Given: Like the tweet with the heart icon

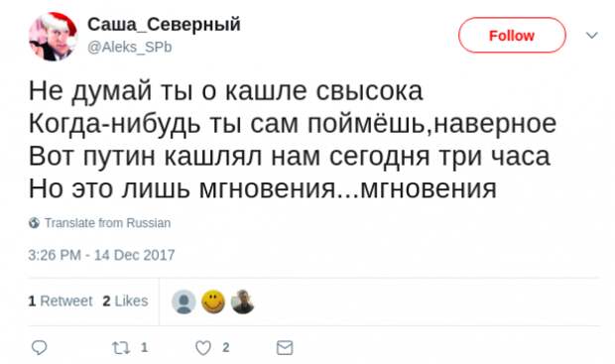Looking at the screenshot, I should click(203, 348).
